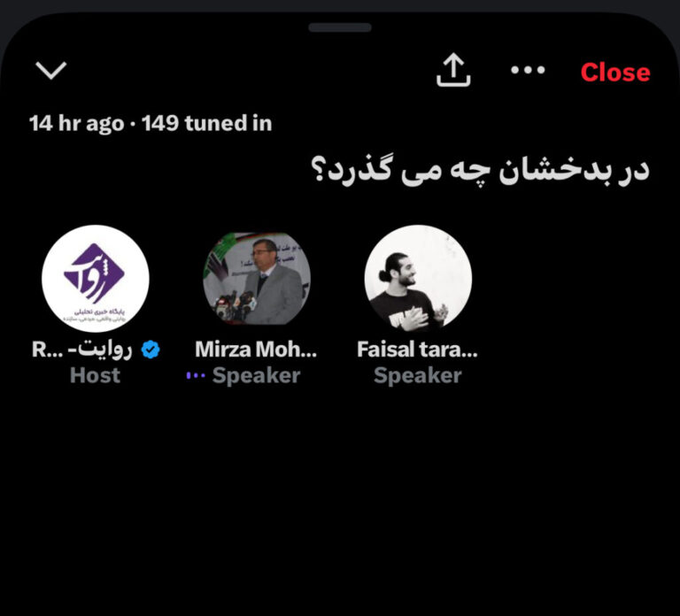Tap the Speaker label under Mirza Moh...

pos(256,375)
